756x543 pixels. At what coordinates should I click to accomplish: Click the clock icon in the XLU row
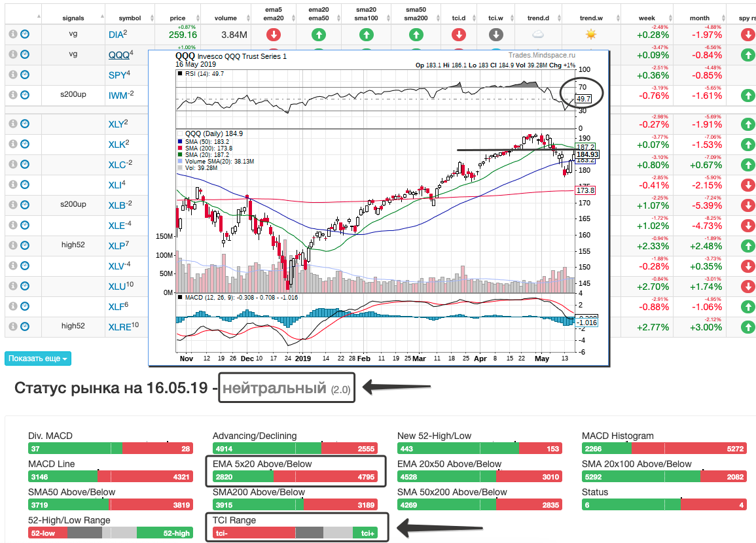(25, 286)
